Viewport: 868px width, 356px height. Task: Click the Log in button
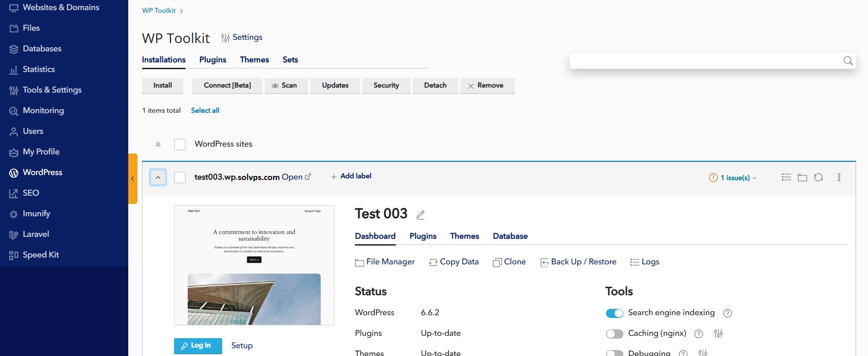198,346
